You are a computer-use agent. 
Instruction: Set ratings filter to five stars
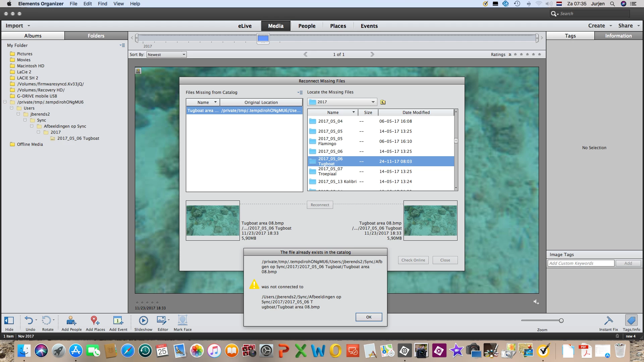[x=539, y=54]
